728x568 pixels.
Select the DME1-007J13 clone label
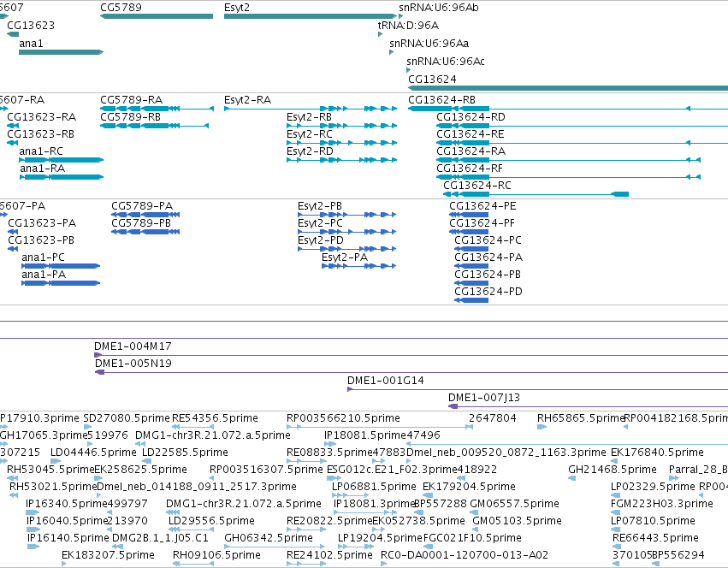484,398
